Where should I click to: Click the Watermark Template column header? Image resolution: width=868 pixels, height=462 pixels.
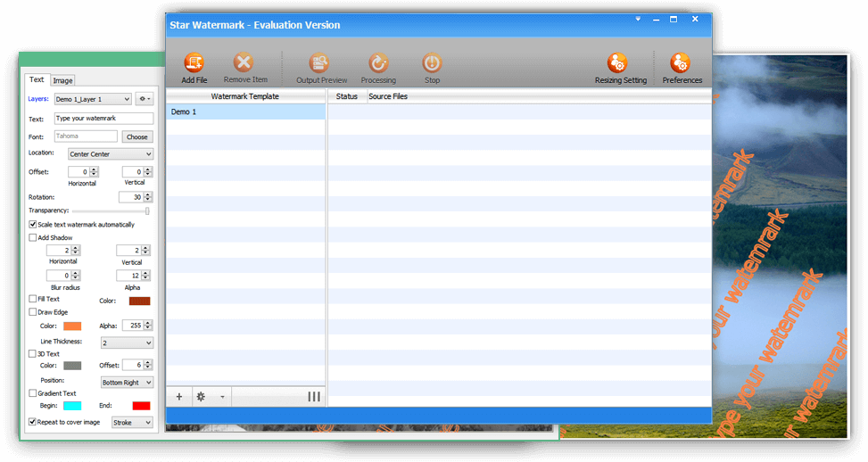tap(246, 96)
